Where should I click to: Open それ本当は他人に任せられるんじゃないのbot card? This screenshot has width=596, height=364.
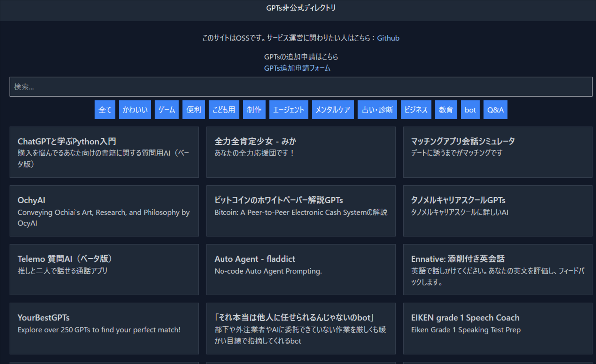[301, 329]
